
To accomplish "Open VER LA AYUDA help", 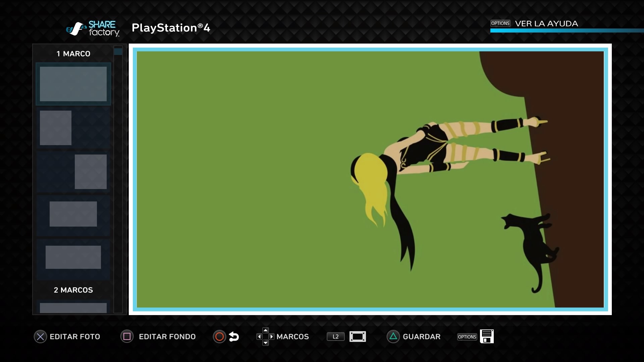I will [546, 23].
